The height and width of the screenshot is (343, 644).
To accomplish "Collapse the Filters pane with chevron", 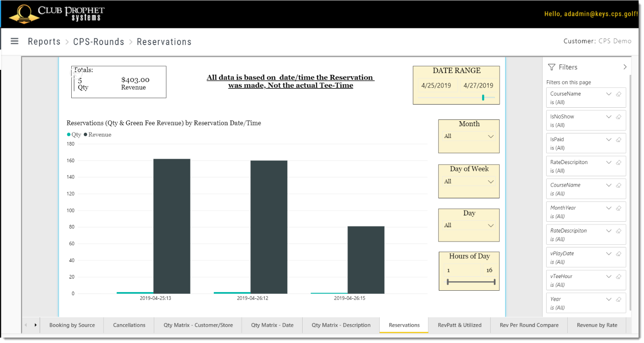I will [625, 67].
